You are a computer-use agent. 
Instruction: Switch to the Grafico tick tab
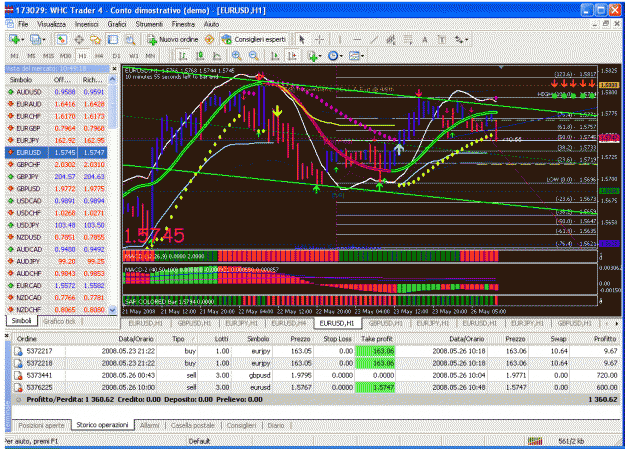coord(59,321)
